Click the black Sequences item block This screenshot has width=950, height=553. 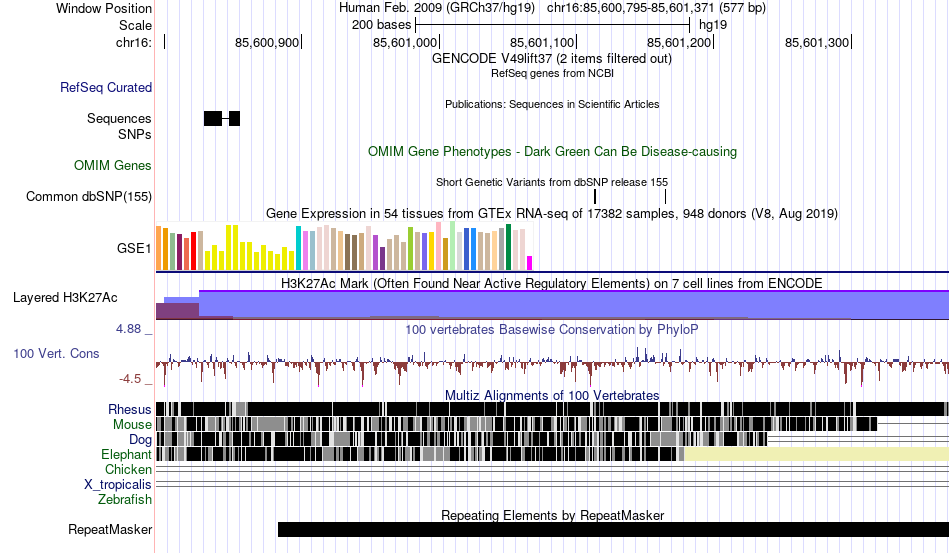(222, 119)
